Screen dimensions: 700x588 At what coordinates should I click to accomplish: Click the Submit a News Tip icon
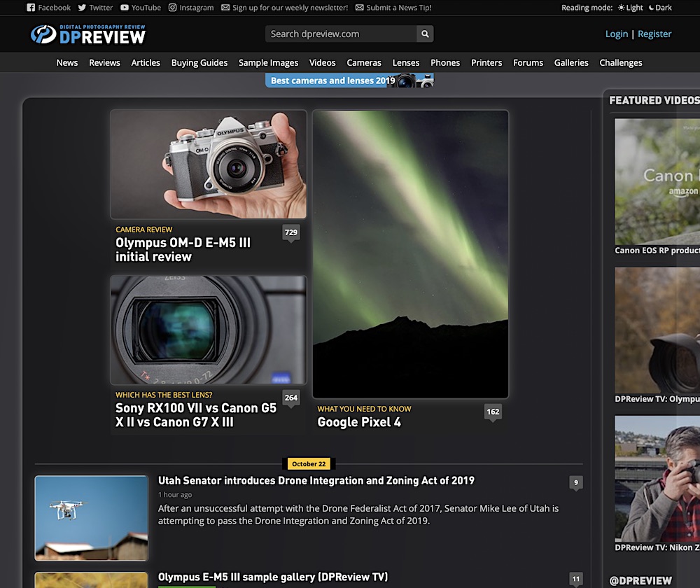tap(358, 8)
